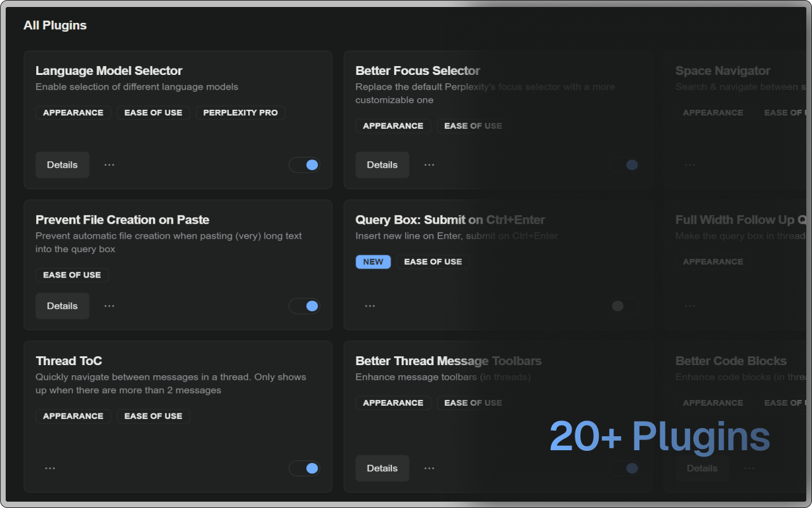Open Details for Better Thread Message Toolbars

coord(382,469)
